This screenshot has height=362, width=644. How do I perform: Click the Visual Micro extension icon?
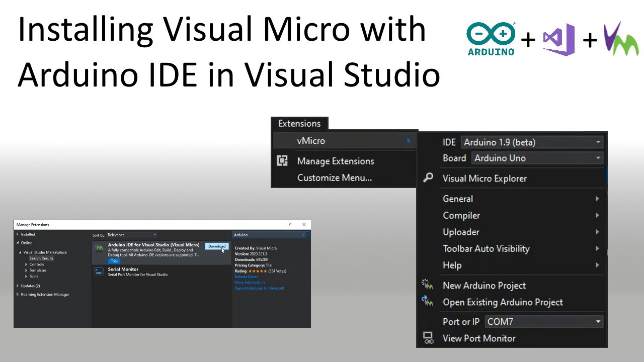[x=99, y=248]
